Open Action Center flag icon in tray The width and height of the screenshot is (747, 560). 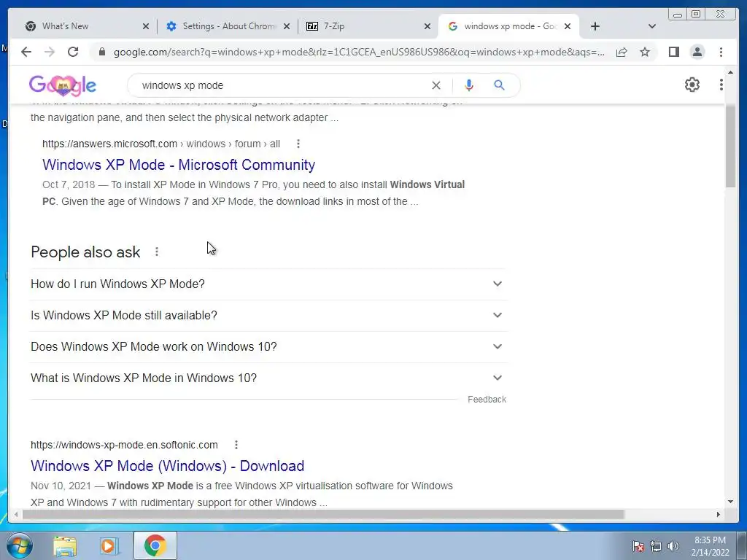638,546
